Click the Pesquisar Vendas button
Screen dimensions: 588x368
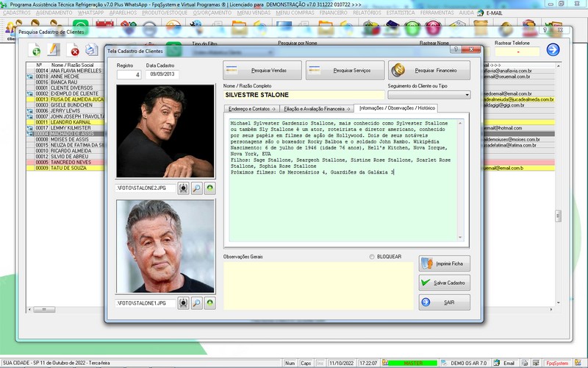point(262,71)
